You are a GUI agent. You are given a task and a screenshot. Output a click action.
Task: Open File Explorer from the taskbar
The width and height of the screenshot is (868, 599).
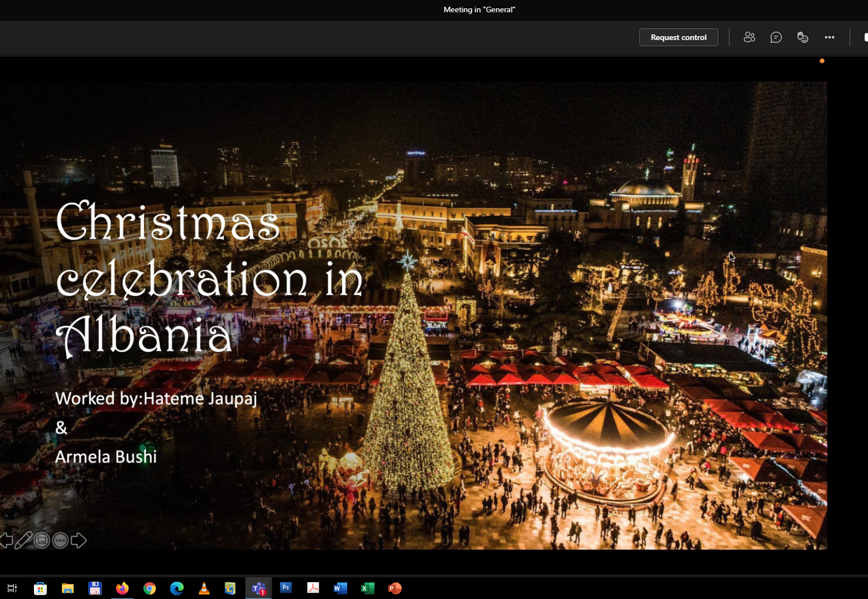tap(67, 588)
